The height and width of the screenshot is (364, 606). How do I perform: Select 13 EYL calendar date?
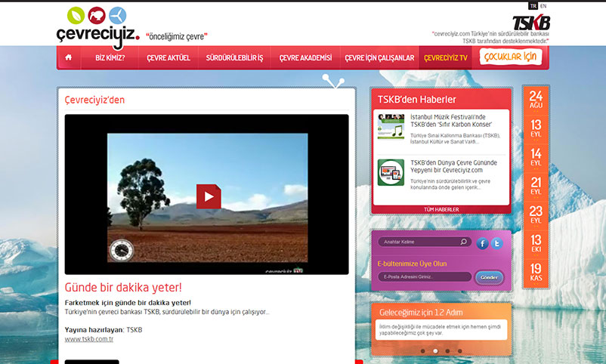coord(536,128)
